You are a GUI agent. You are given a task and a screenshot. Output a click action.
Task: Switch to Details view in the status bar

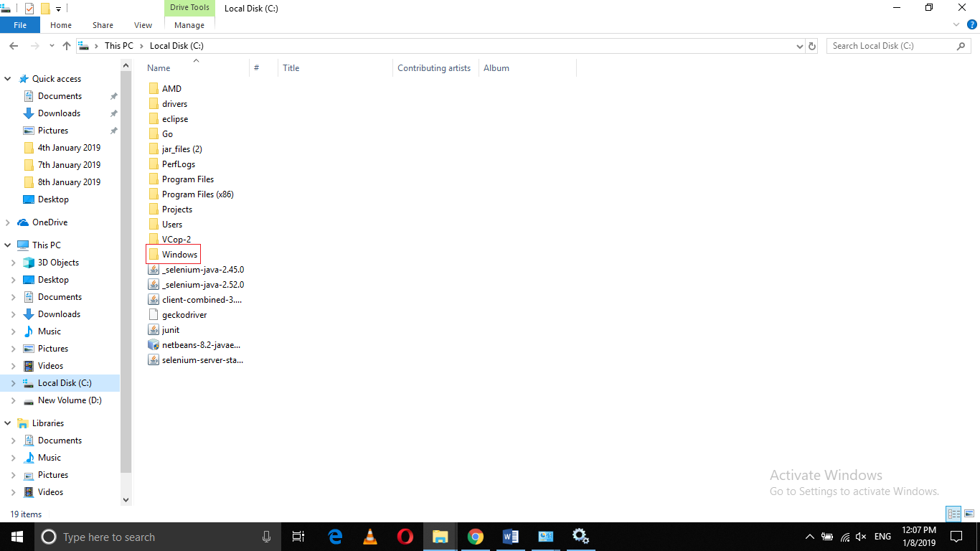953,514
